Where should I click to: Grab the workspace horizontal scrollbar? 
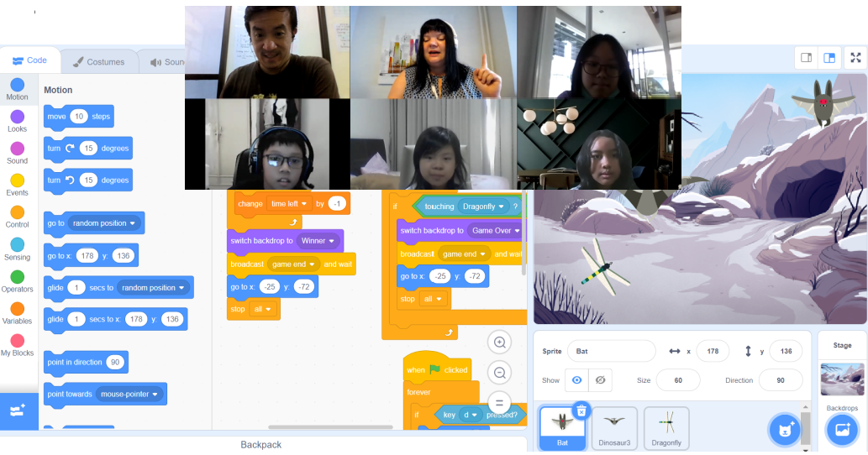click(x=330, y=426)
